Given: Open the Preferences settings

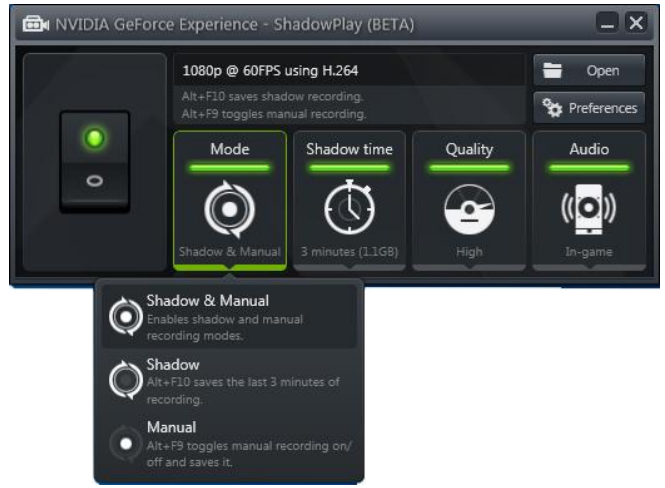Looking at the screenshot, I should (x=589, y=108).
